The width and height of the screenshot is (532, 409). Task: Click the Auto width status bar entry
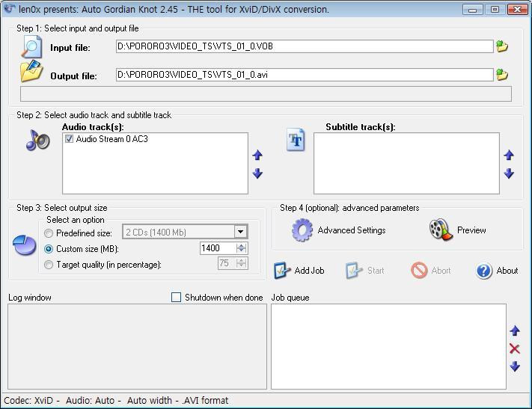click(x=150, y=401)
